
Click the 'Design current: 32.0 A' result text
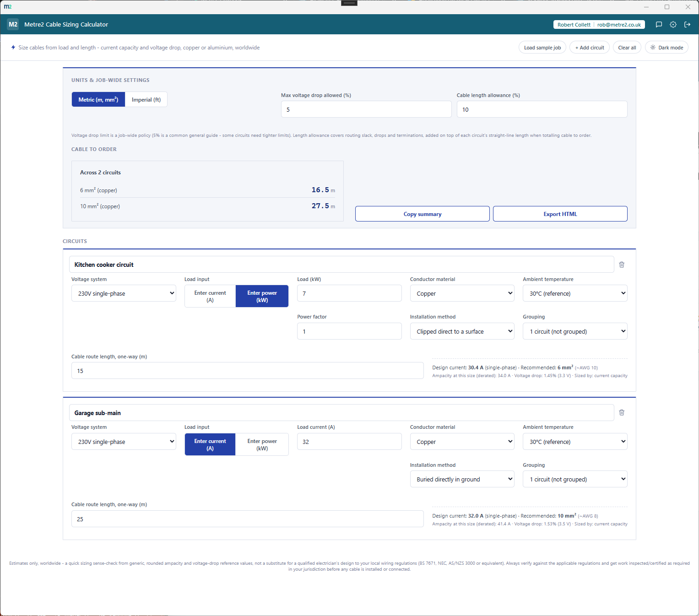458,516
